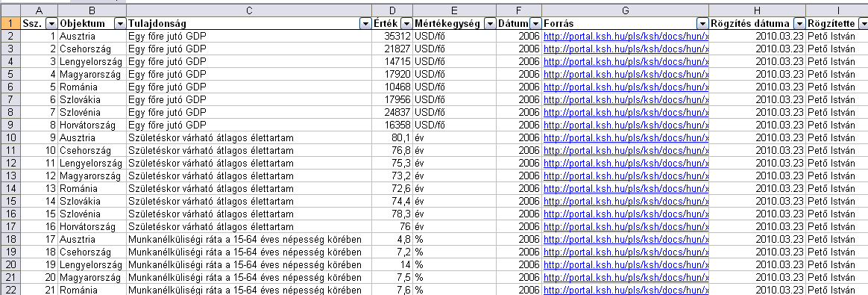Image resolution: width=868 pixels, height=295 pixels.
Task: Select the cell with value 76,8
Action: [x=392, y=150]
